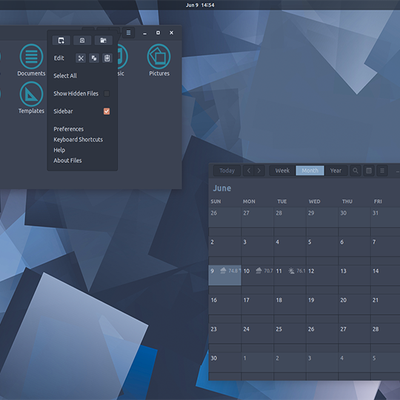Click the New Tab icon in Files menu
Image resolution: width=400 pixels, height=400 pixels.
point(82,40)
